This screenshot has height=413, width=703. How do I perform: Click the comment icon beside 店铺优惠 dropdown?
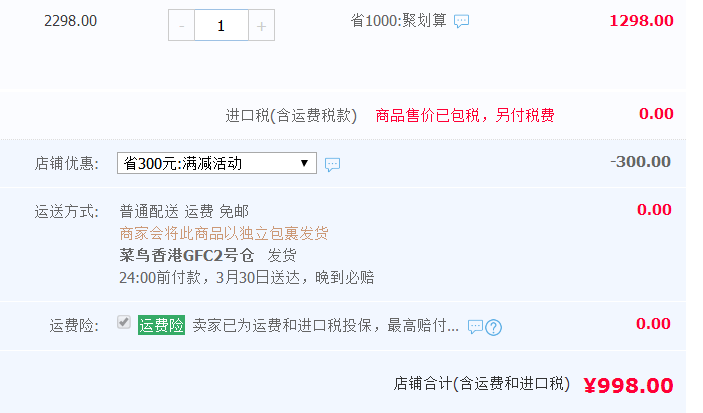point(332,165)
